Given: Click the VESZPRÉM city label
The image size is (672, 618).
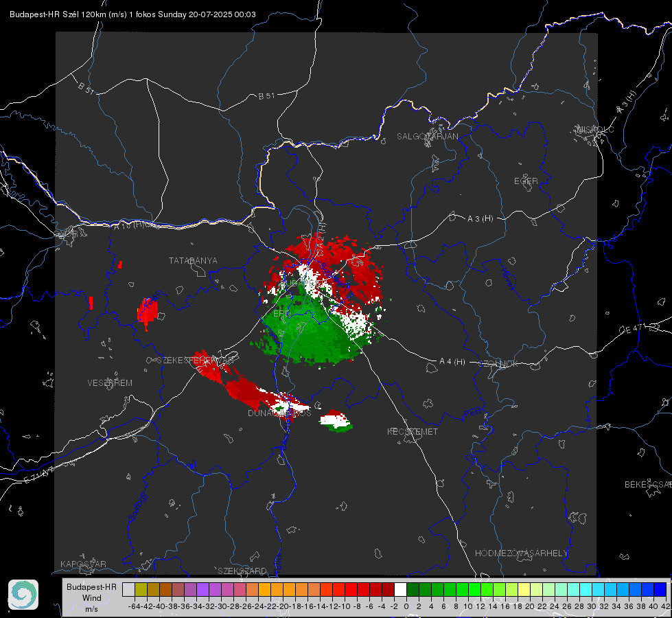Looking at the screenshot, I should (x=110, y=383).
